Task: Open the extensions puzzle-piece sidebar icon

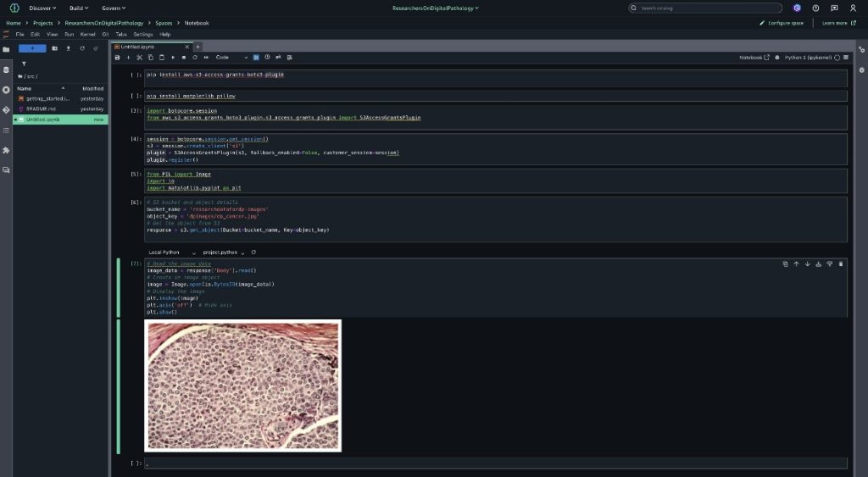Action: (6, 151)
